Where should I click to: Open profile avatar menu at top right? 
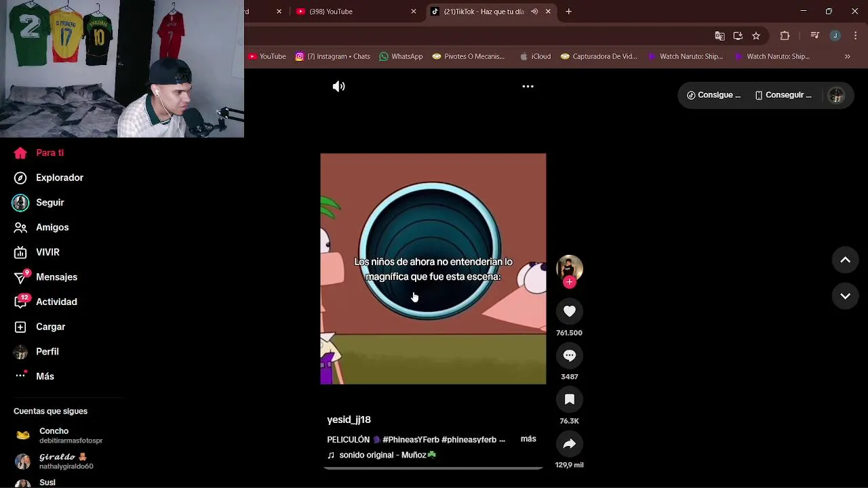click(x=836, y=96)
